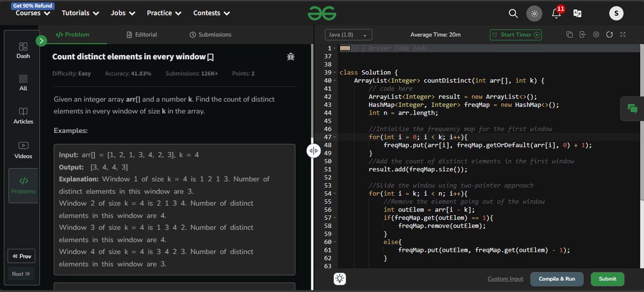Image resolution: width=644 pixels, height=292 pixels.
Task: Switch to the Editorial tab
Action: (x=142, y=35)
